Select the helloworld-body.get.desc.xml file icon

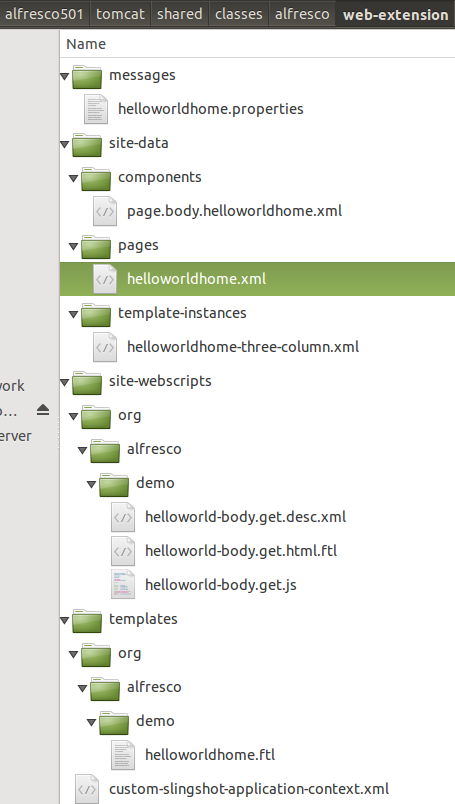pyautogui.click(x=123, y=517)
